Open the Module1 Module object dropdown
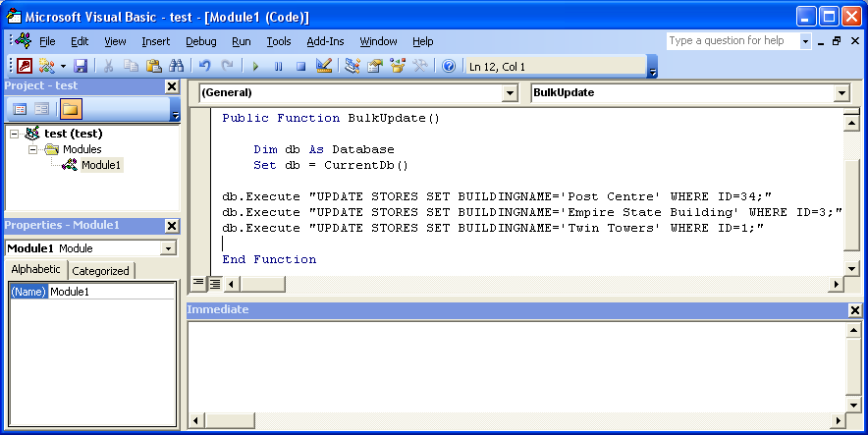868x435 pixels. pos(168,248)
